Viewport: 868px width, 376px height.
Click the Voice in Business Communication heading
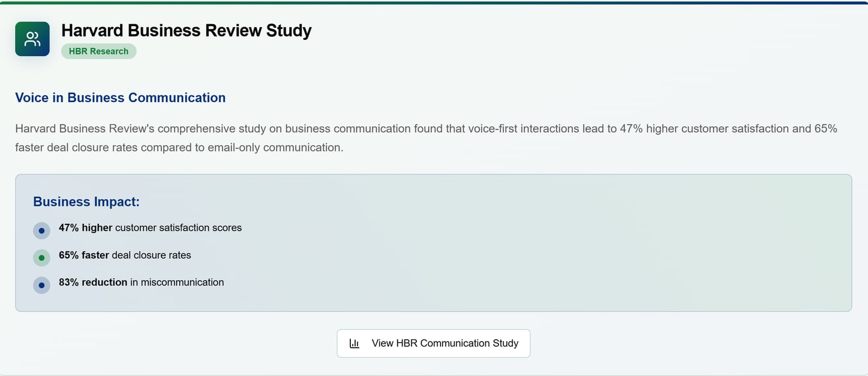(x=121, y=98)
